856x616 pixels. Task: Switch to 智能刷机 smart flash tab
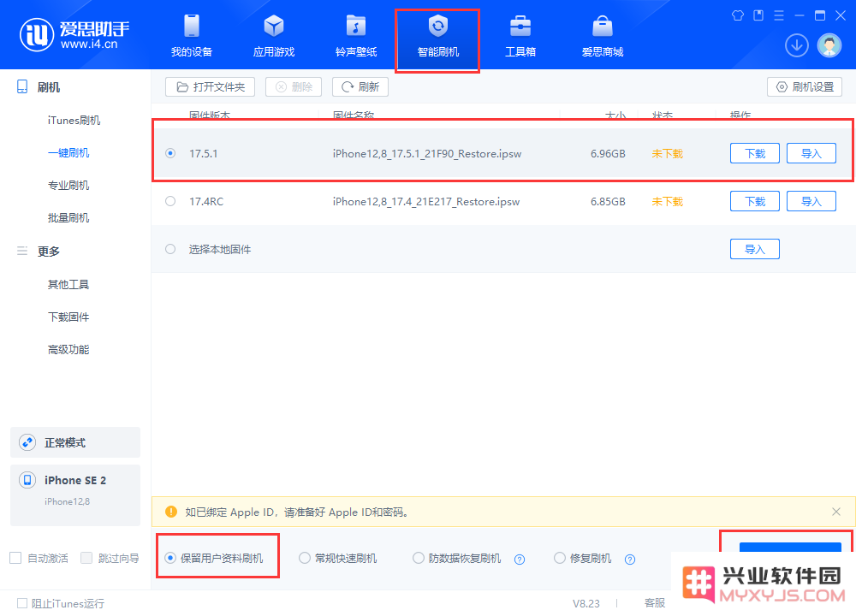click(437, 36)
